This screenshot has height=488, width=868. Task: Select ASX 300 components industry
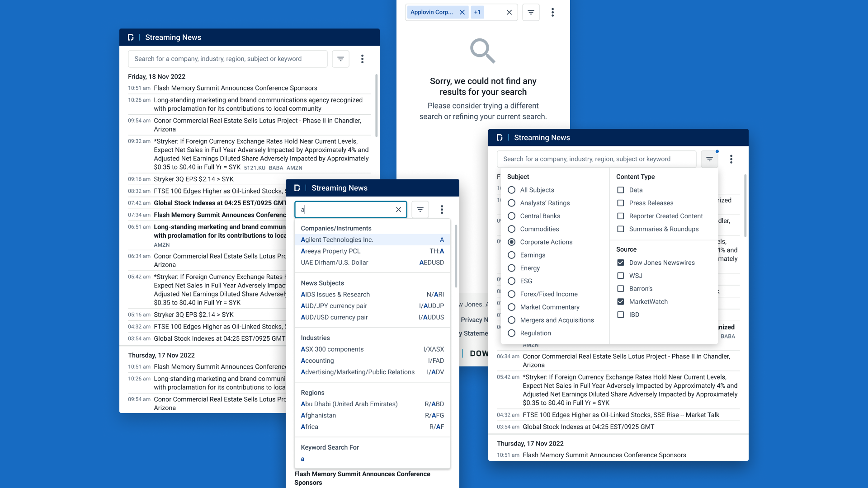pos(373,349)
